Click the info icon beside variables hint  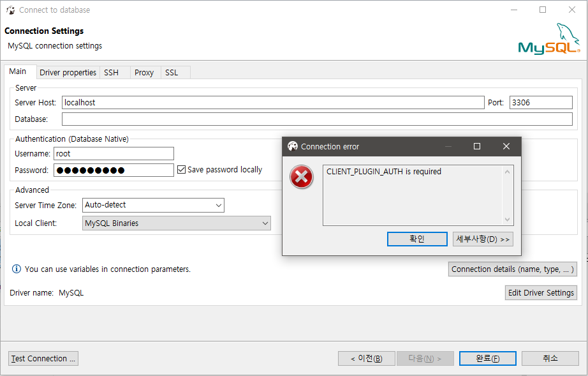click(x=17, y=269)
